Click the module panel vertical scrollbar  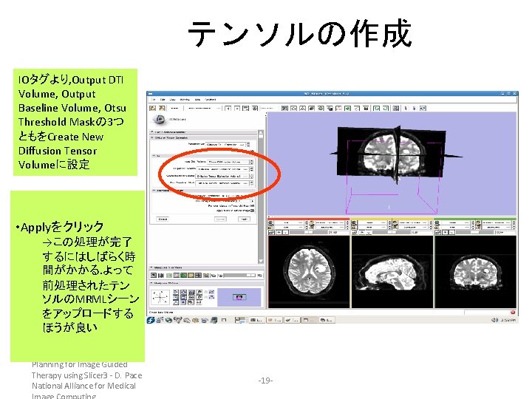(261, 197)
